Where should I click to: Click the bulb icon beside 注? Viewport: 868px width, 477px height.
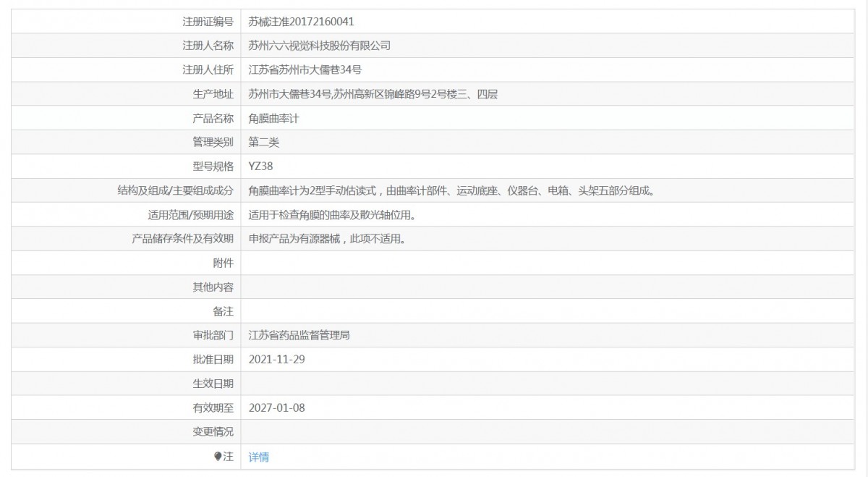[218, 456]
